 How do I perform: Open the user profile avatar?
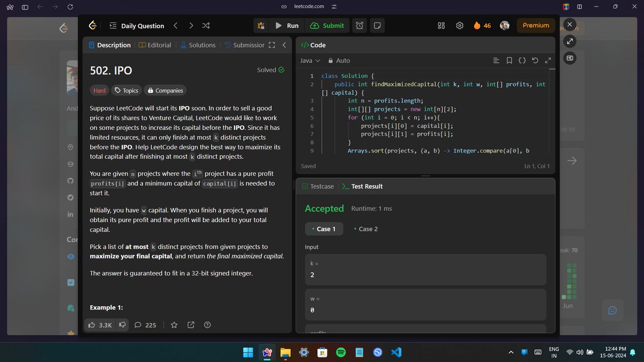[x=504, y=25]
